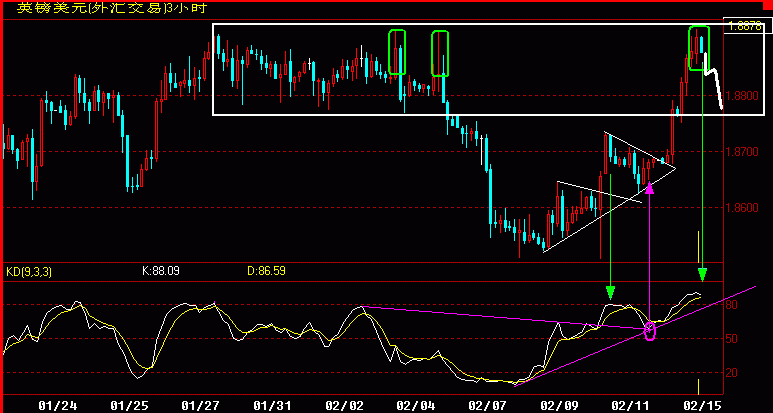773x413 pixels.
Task: Click the 50 level on KD axis
Action: tap(732, 339)
